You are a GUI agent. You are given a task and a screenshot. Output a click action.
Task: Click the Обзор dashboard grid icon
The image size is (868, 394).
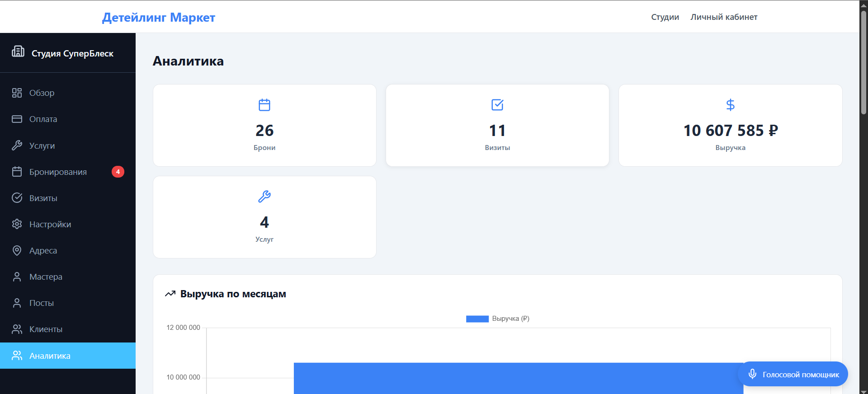[x=17, y=93]
